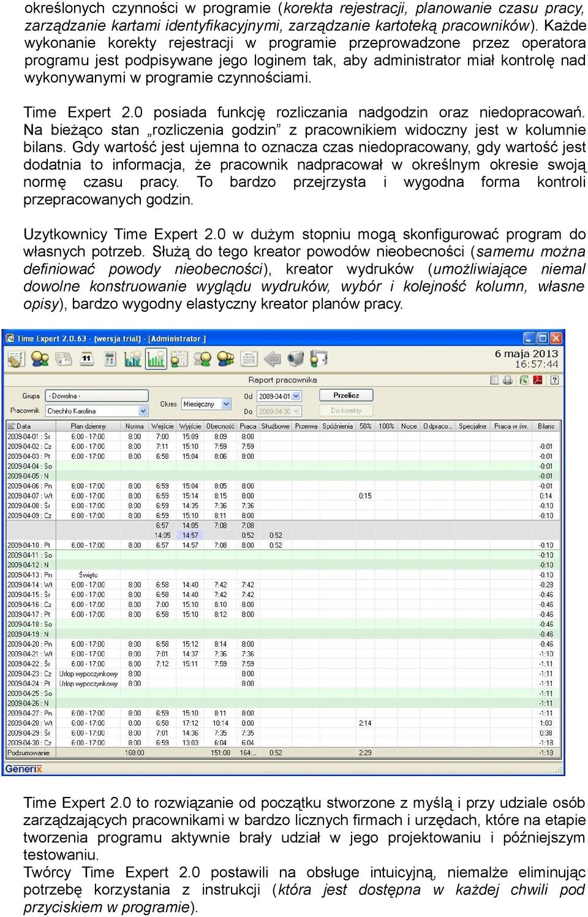Click the Obecność column header
This screenshot has width=588, height=917.
(220, 426)
